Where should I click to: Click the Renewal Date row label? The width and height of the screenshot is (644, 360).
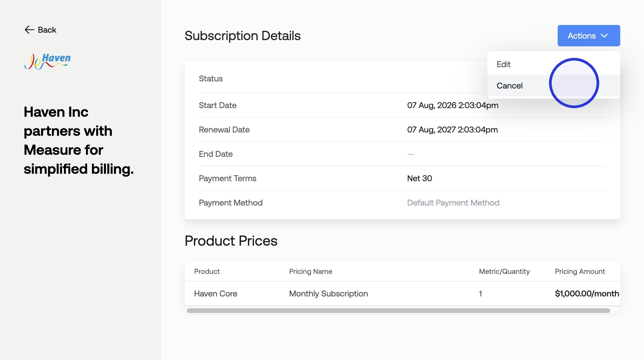click(x=224, y=130)
